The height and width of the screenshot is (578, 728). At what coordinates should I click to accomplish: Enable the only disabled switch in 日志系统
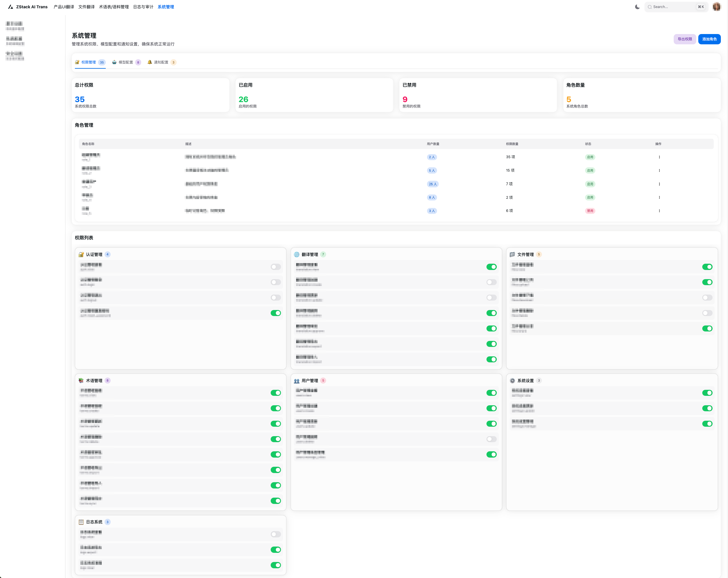[x=276, y=534]
